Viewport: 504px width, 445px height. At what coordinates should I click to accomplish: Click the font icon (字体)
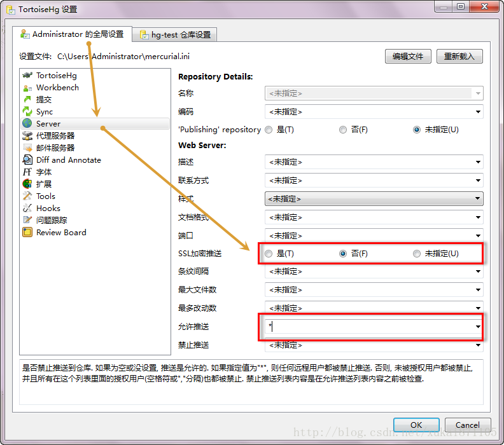click(27, 172)
